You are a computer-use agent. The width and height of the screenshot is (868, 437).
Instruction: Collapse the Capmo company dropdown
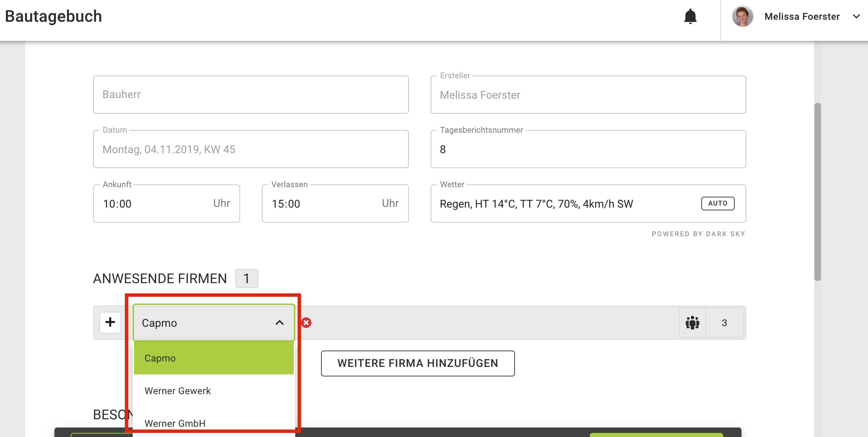point(279,323)
